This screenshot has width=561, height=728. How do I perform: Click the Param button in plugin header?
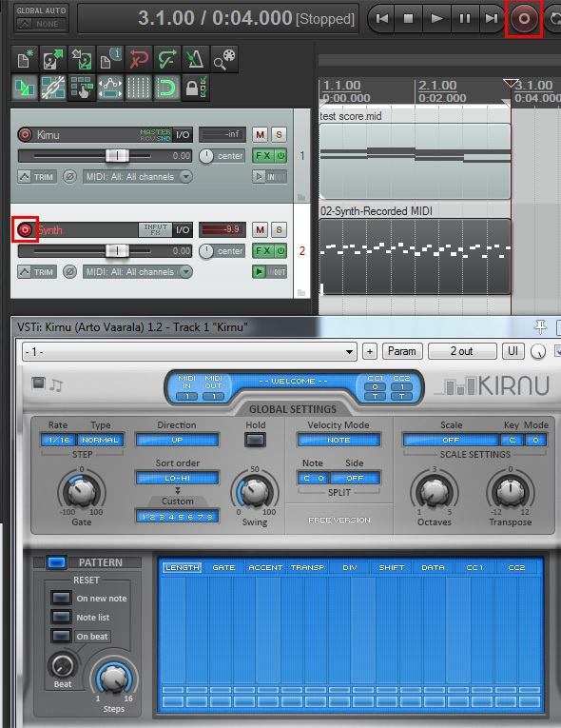[x=402, y=351]
